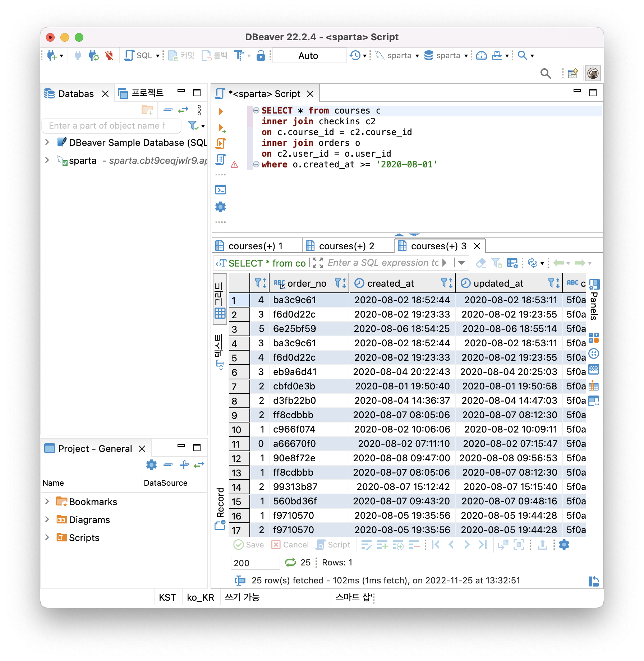Click the Cancel button
This screenshot has height=661, width=644.
[290, 545]
